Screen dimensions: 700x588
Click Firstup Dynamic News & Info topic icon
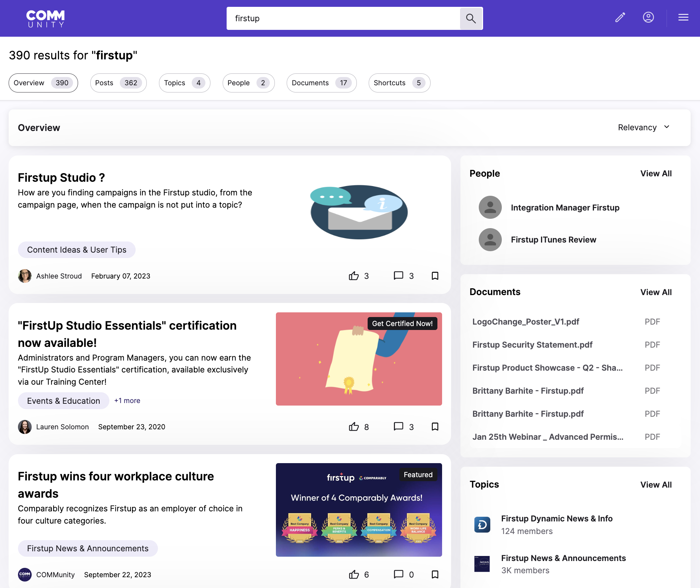coord(482,525)
